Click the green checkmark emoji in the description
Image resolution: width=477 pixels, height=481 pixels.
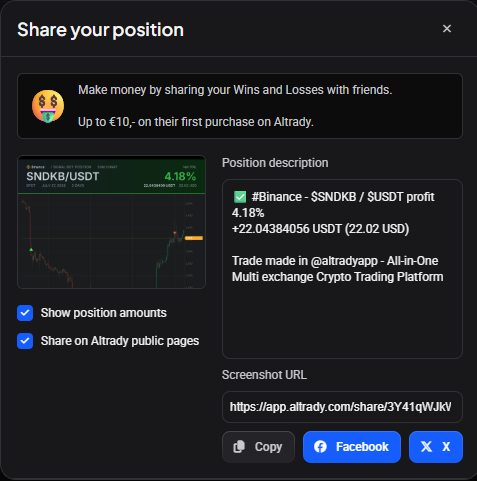240,197
